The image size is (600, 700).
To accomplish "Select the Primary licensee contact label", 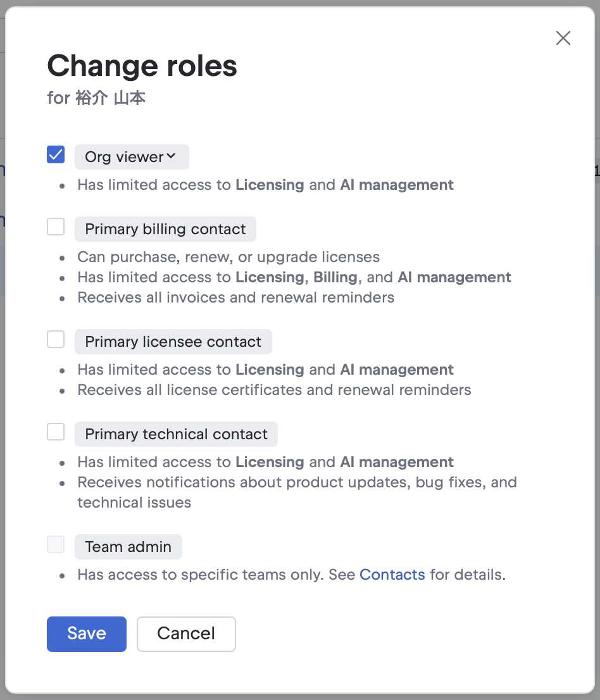I will click(173, 342).
